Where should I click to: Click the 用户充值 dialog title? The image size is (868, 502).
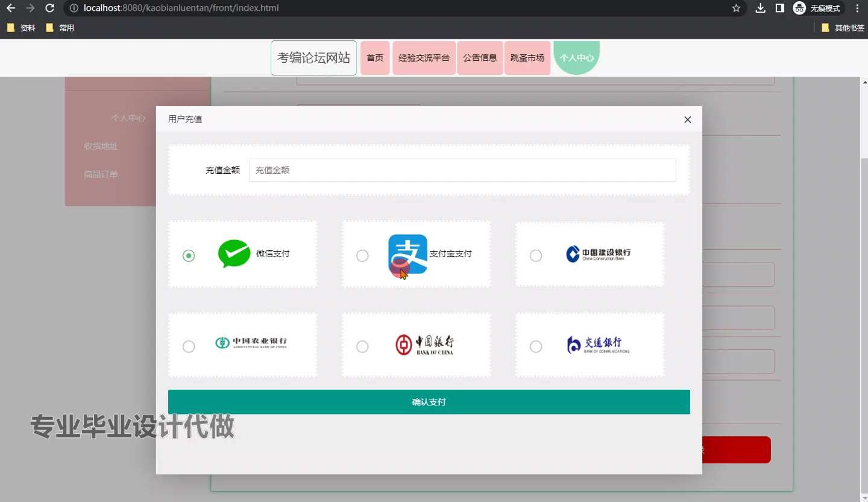[x=185, y=119]
